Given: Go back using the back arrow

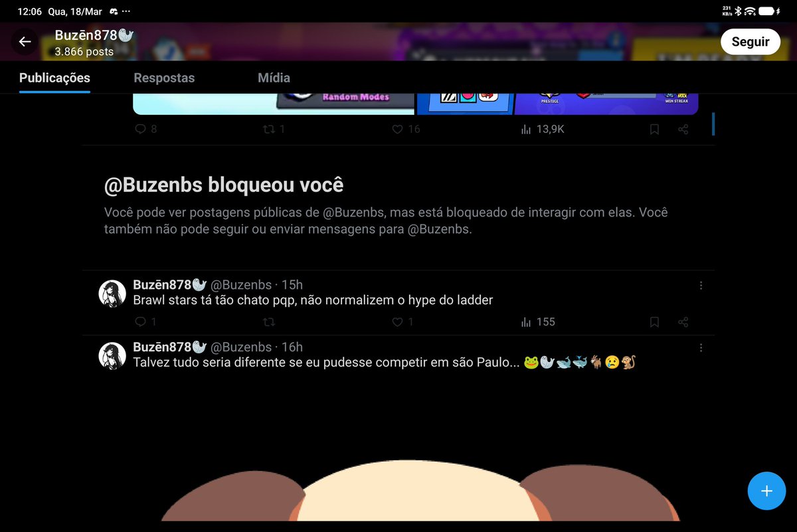Looking at the screenshot, I should pyautogui.click(x=25, y=42).
